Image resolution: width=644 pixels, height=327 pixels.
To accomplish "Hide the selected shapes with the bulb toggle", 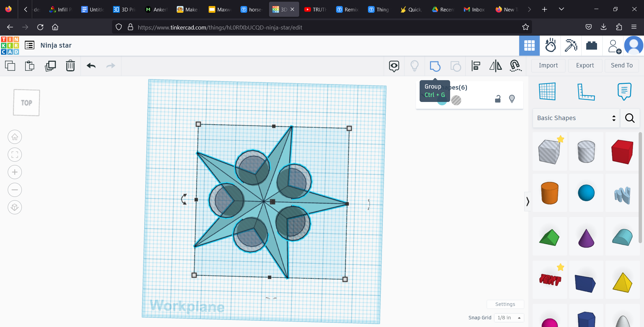I will point(512,99).
